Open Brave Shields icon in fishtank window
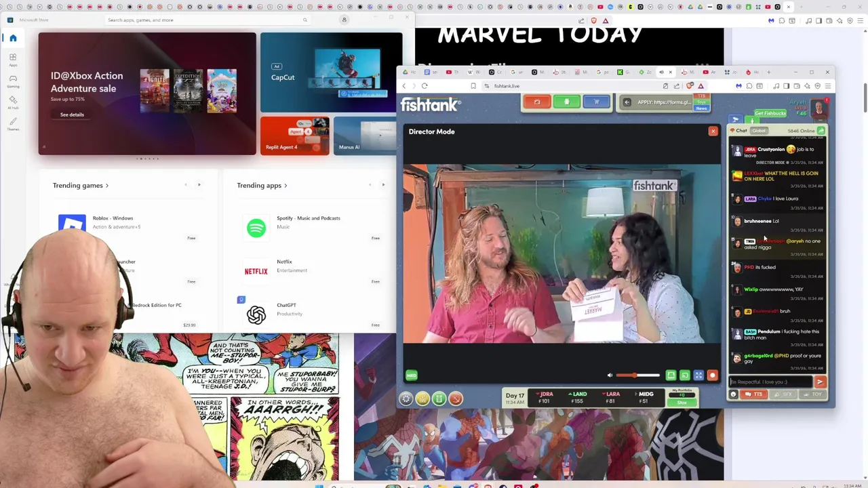 [x=690, y=86]
